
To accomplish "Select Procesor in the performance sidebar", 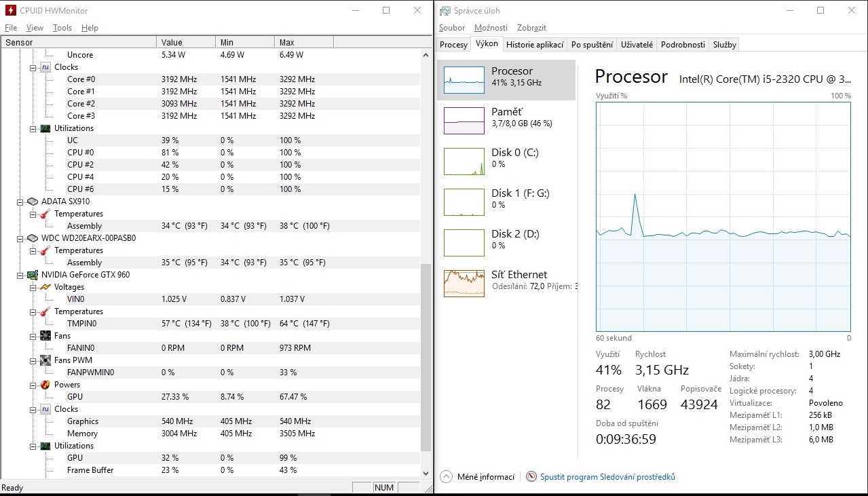I will click(x=507, y=79).
